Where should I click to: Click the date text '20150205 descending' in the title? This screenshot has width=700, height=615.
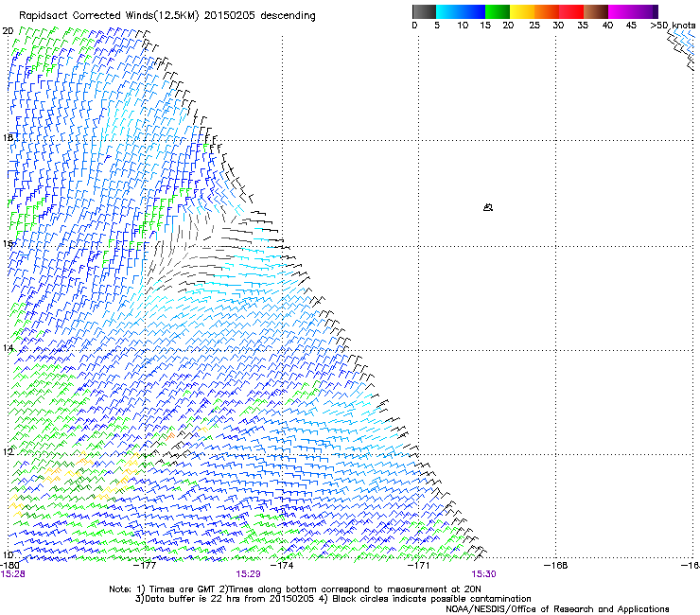[x=260, y=16]
